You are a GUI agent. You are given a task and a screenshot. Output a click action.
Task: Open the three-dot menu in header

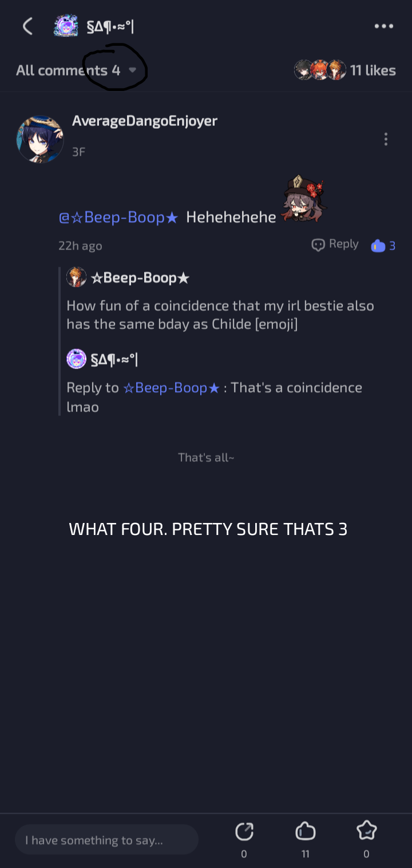click(x=383, y=26)
